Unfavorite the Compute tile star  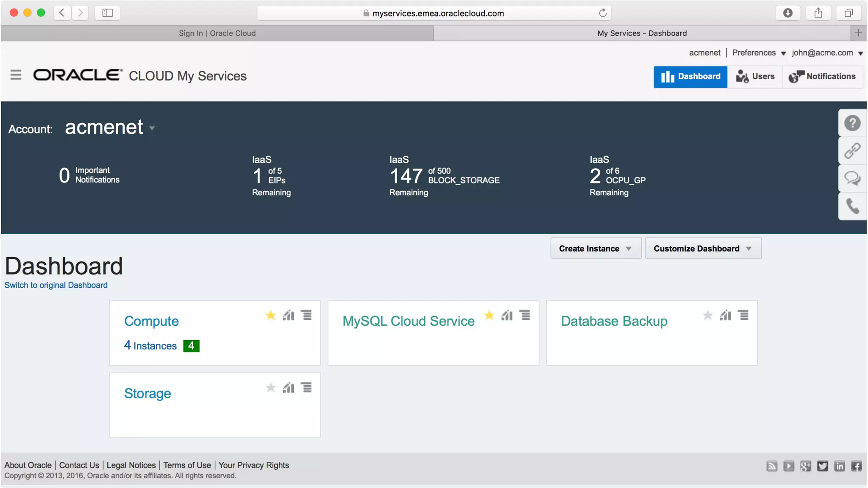click(271, 316)
